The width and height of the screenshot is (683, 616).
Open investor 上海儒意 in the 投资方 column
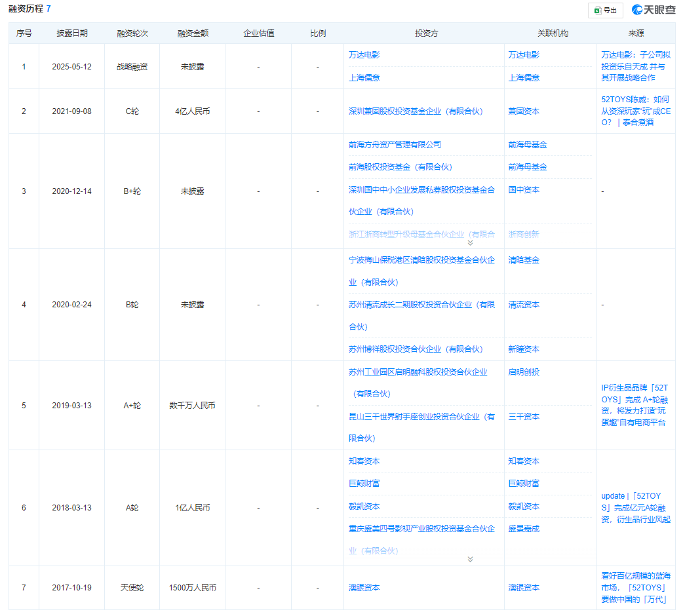coord(364,78)
